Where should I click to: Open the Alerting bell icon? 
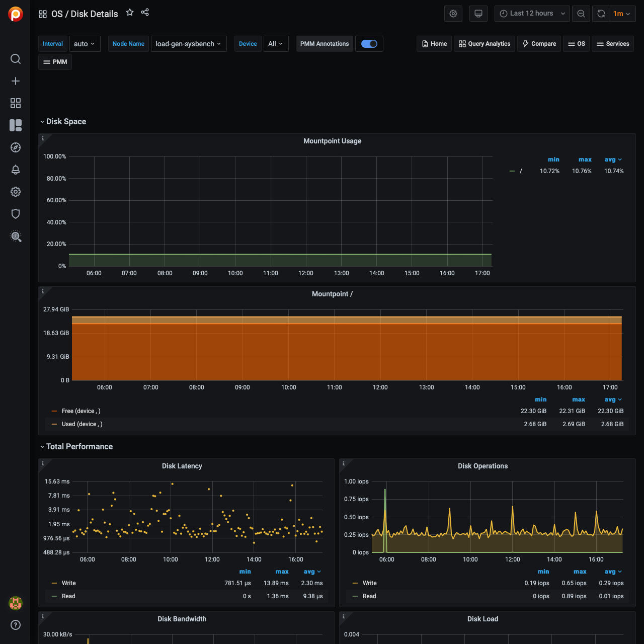[16, 170]
